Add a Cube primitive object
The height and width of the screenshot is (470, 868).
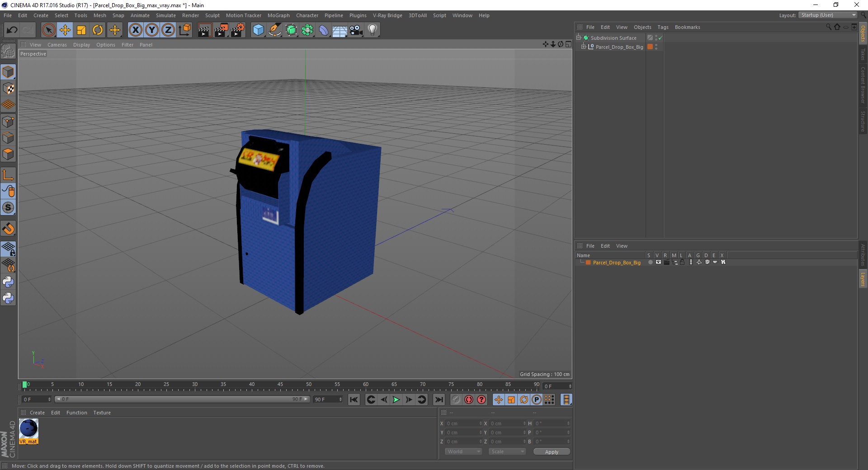click(x=258, y=30)
